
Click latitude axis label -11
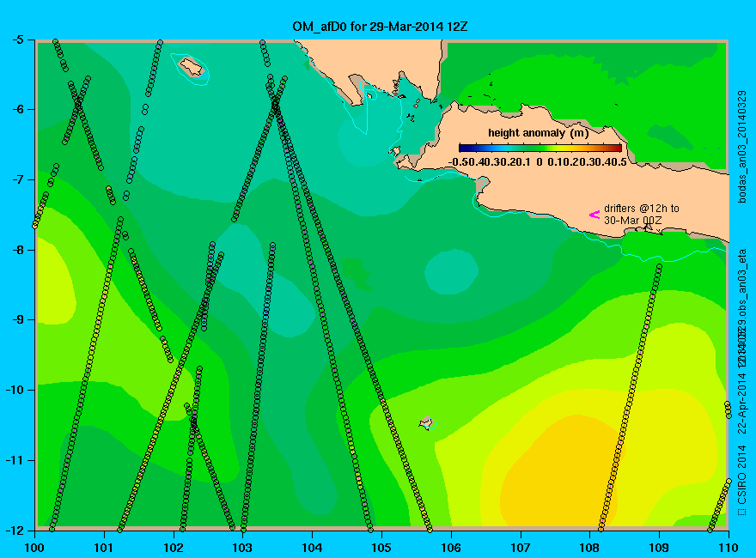click(15, 461)
